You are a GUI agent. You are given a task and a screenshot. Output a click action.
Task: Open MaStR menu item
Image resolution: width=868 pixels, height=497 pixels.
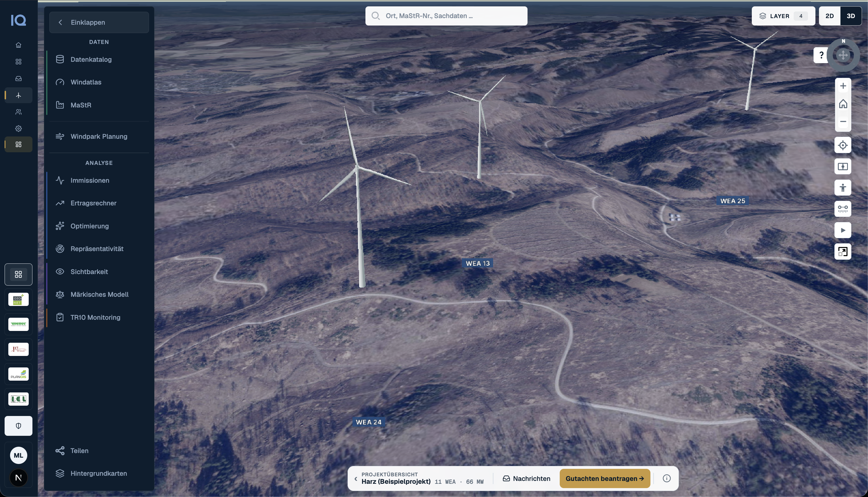[x=99, y=105]
